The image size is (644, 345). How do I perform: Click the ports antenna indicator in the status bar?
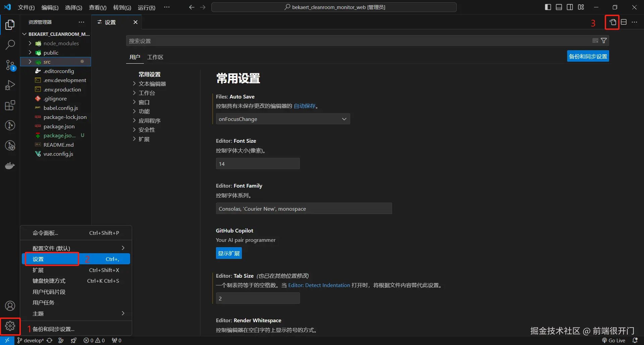pos(117,340)
